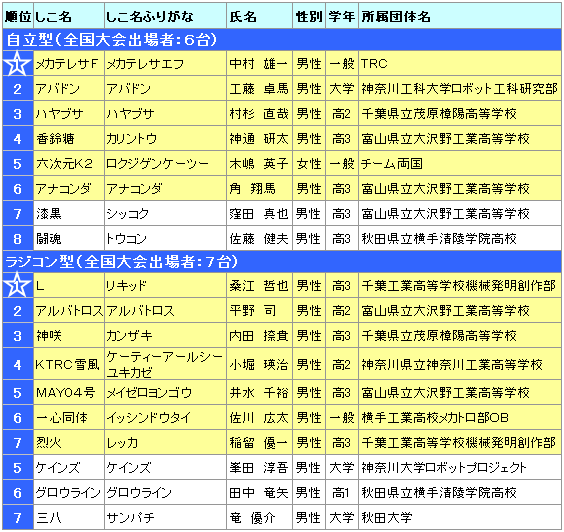Click the name 峯田 淳吾
Screen dimensions: 564x532
259,467
